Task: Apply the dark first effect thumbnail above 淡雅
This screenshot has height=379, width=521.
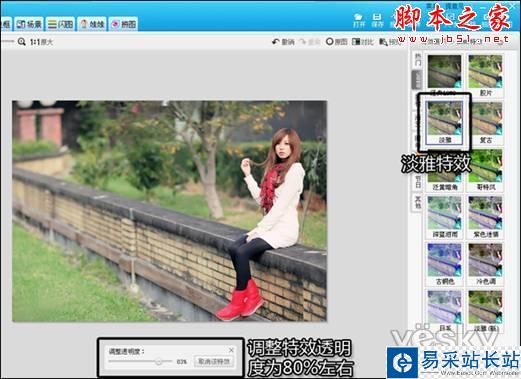Action: 445,75
